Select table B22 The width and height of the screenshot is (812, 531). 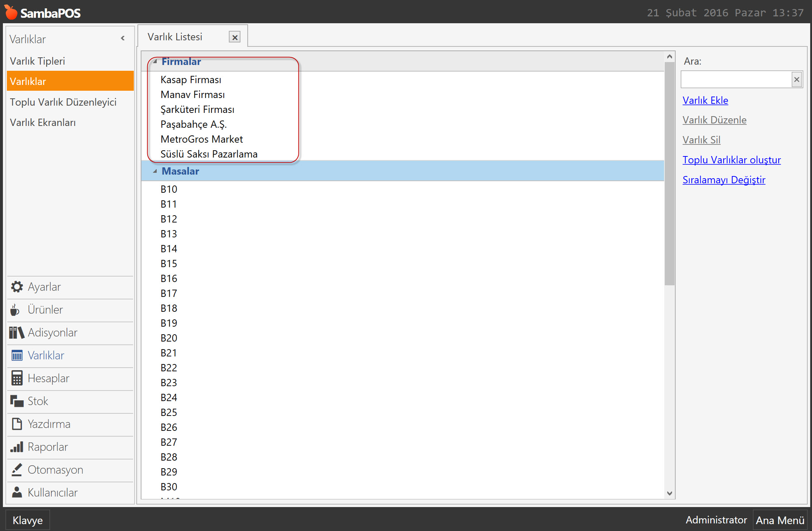click(x=403, y=368)
